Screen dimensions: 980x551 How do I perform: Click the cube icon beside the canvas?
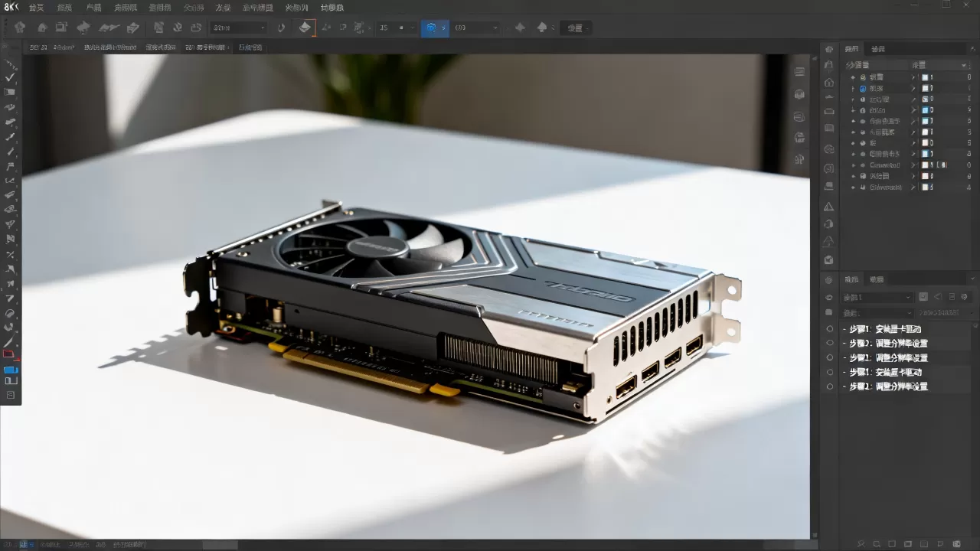tap(800, 94)
